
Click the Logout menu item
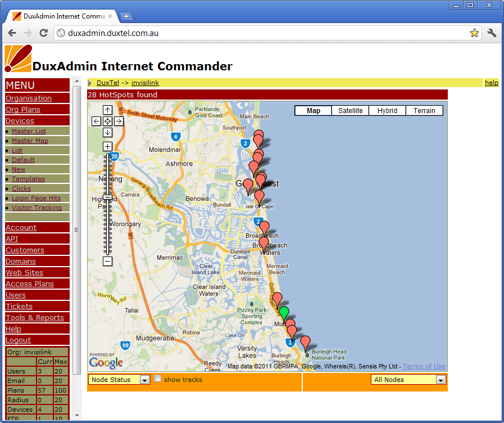click(18, 340)
